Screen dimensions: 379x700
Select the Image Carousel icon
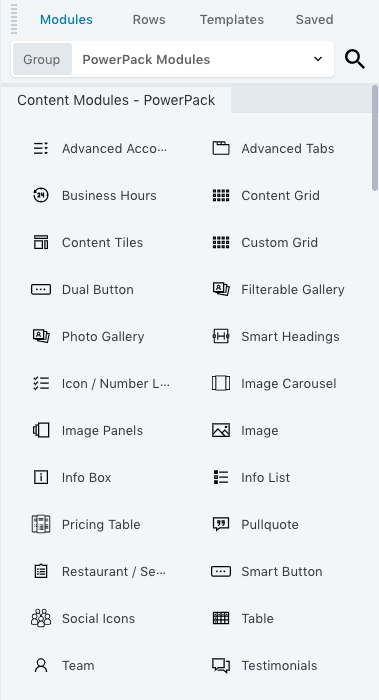pyautogui.click(x=221, y=383)
